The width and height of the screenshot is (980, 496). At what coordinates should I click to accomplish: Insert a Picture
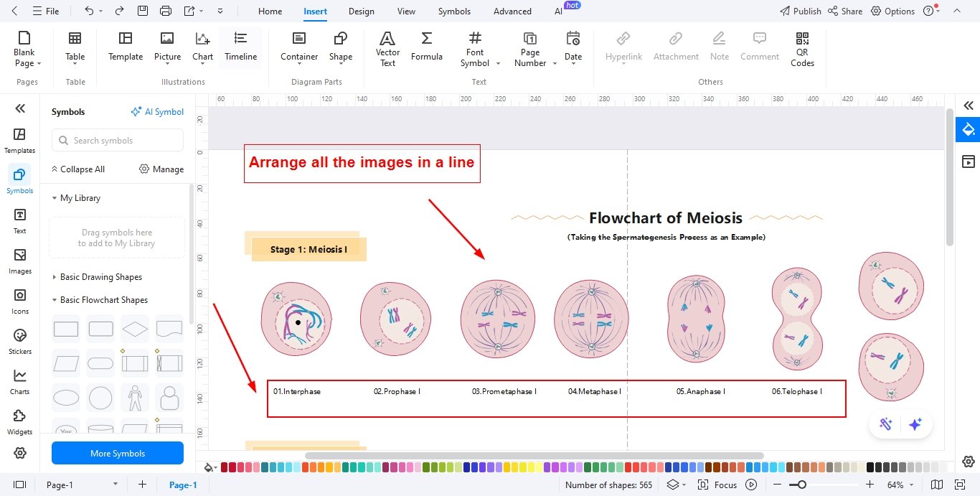point(167,47)
